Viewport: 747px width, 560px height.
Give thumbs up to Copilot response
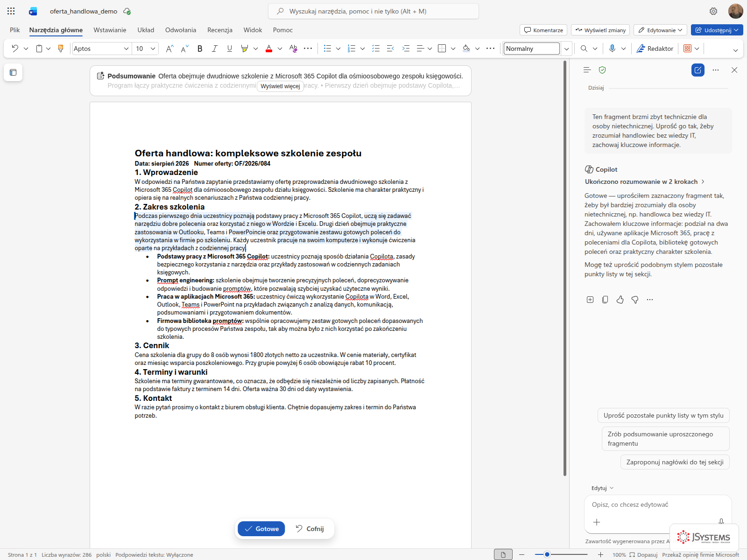tap(620, 300)
